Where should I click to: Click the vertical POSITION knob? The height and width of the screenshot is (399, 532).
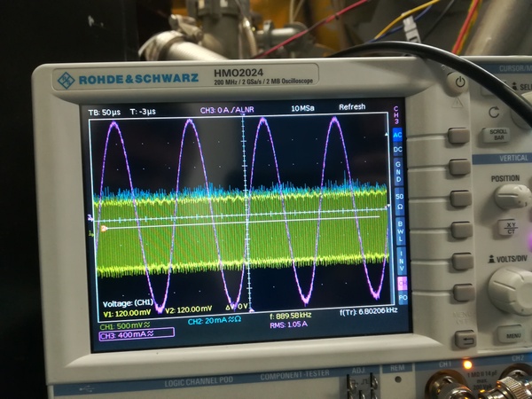coord(512,196)
